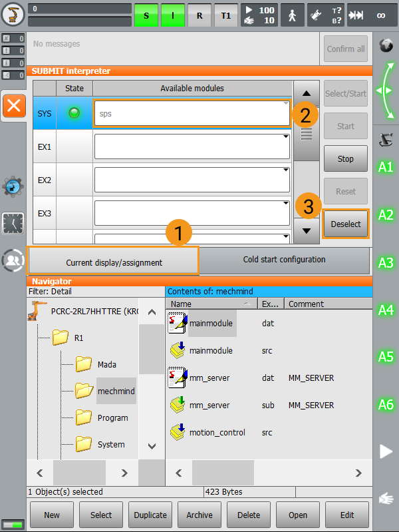The width and height of the screenshot is (399, 532).
Task: Switch to Current display/assignment tab
Action: pyautogui.click(x=113, y=262)
